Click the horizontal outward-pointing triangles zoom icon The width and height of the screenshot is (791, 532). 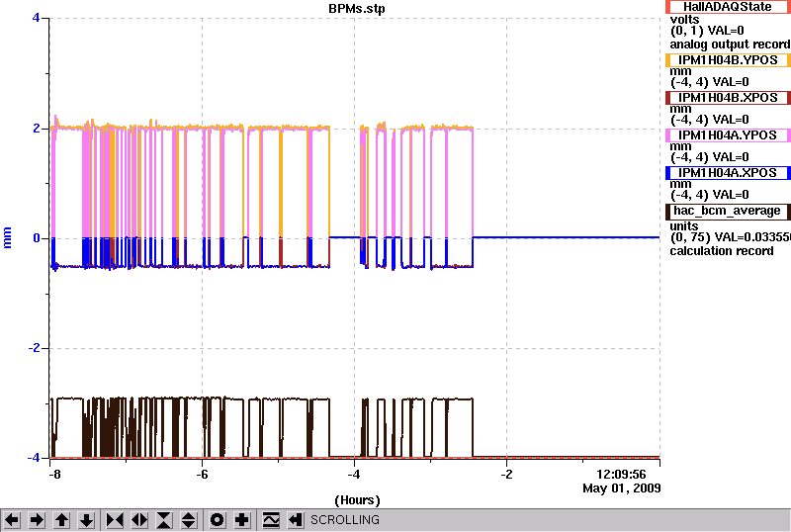[139, 520]
